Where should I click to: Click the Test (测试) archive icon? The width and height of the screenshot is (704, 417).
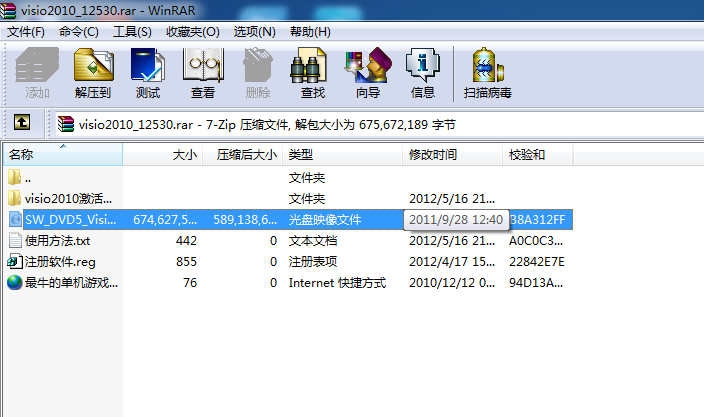tap(148, 66)
